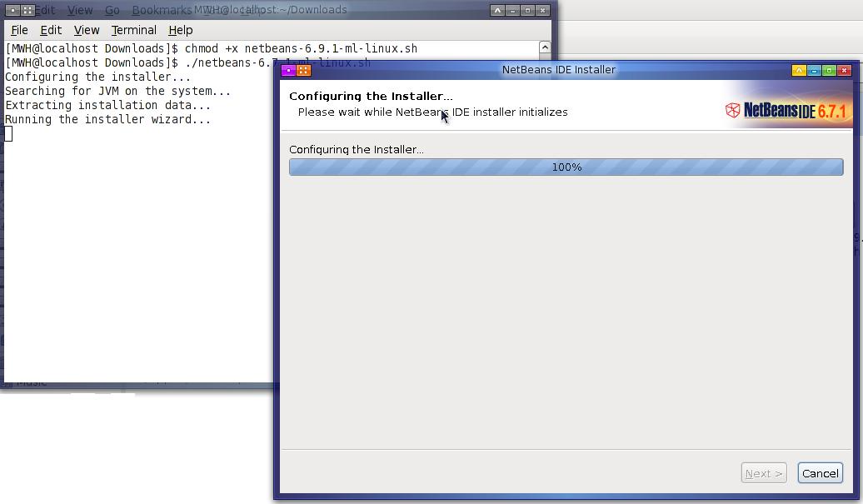Viewport: 863px width, 504px height.
Task: Shade the terminal window with up-arrow button
Action: point(497,10)
